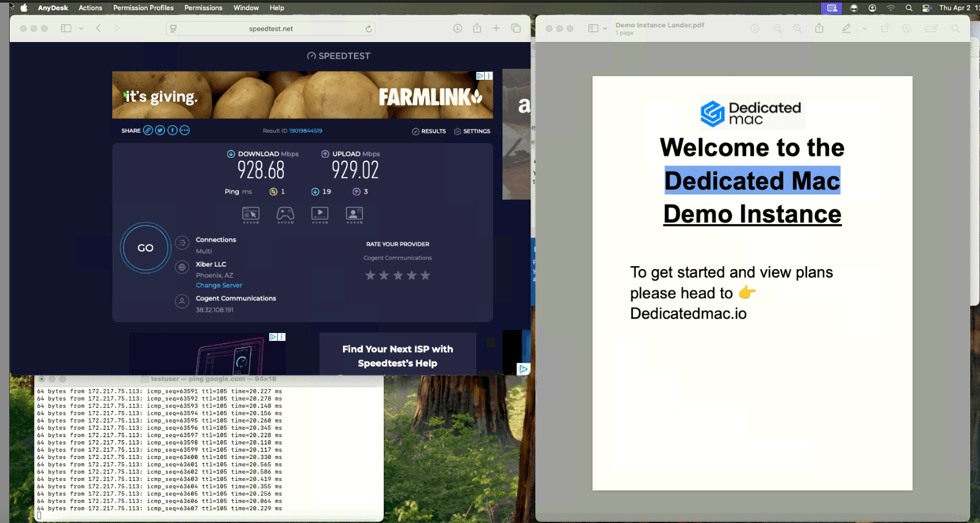Open the AnyDesk menu
The width and height of the screenshot is (980, 523).
(53, 8)
